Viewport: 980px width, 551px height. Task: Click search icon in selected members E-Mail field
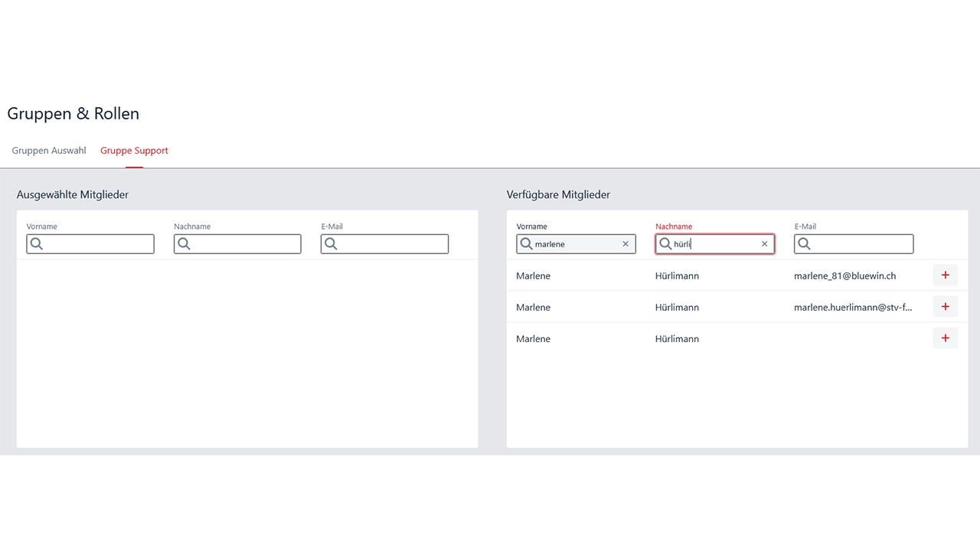tap(331, 244)
